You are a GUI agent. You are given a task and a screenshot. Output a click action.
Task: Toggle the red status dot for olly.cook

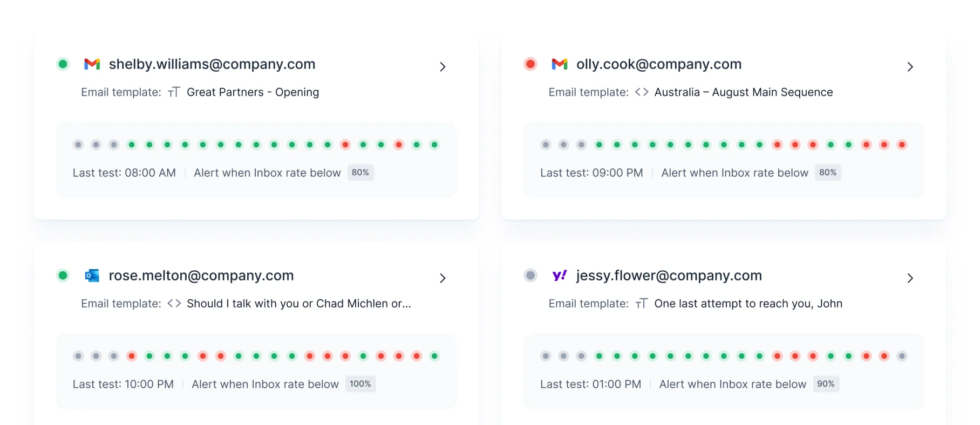click(530, 64)
